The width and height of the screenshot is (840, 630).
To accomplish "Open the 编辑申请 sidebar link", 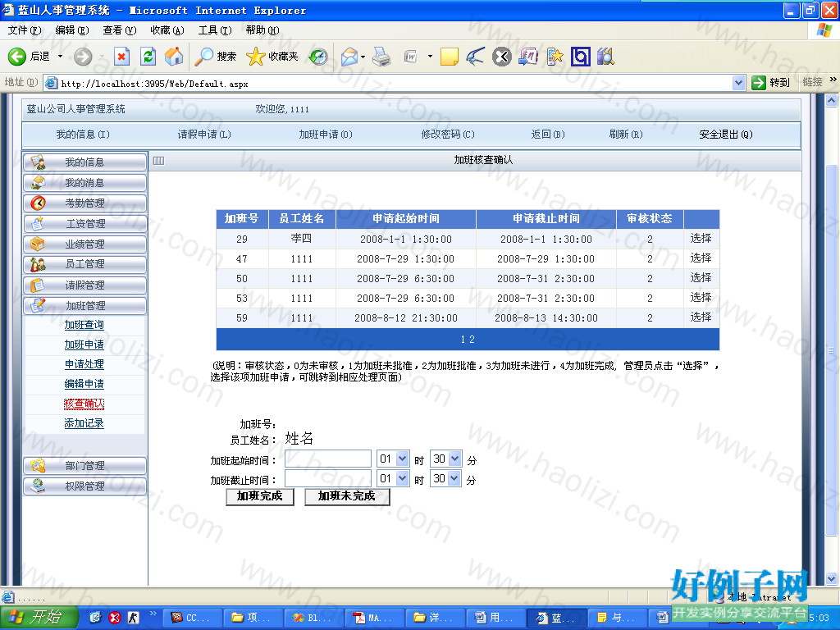I will pyautogui.click(x=84, y=384).
